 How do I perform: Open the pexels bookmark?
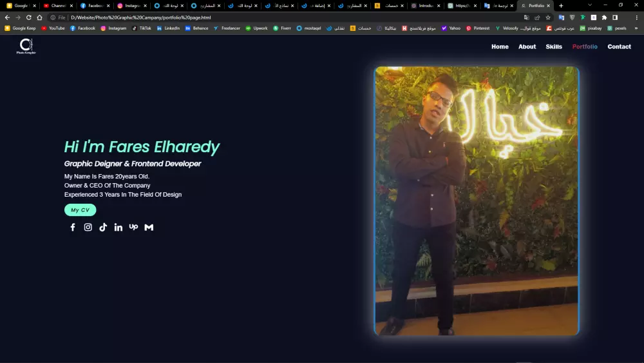616,28
